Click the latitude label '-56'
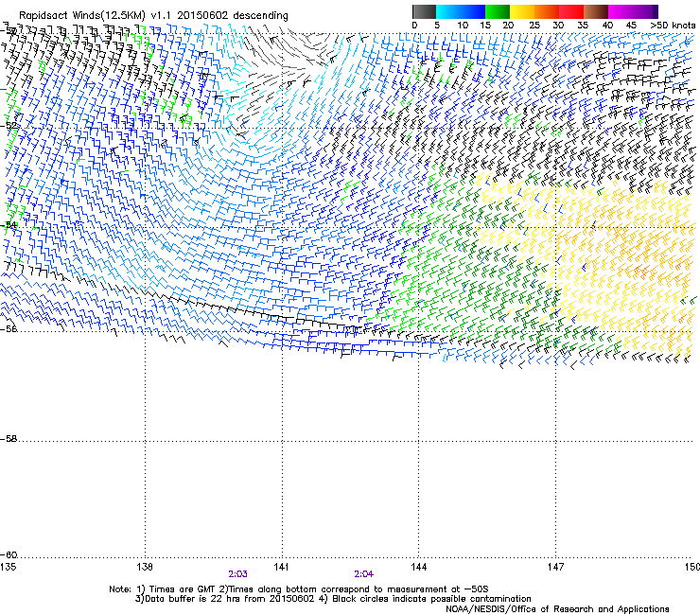Image resolution: width=700 pixels, height=615 pixels. [9, 328]
